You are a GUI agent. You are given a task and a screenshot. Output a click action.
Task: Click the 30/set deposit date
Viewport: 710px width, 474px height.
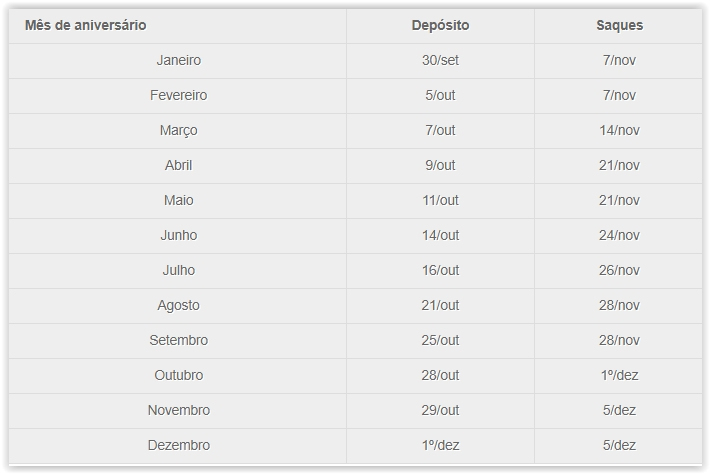tap(440, 60)
